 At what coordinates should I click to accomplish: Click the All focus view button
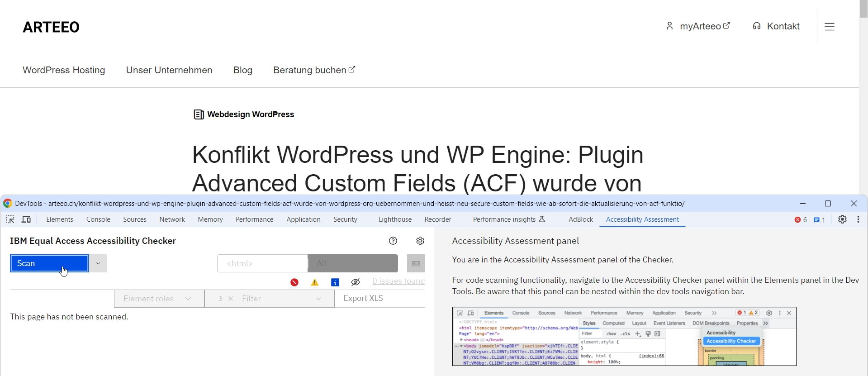tap(353, 263)
